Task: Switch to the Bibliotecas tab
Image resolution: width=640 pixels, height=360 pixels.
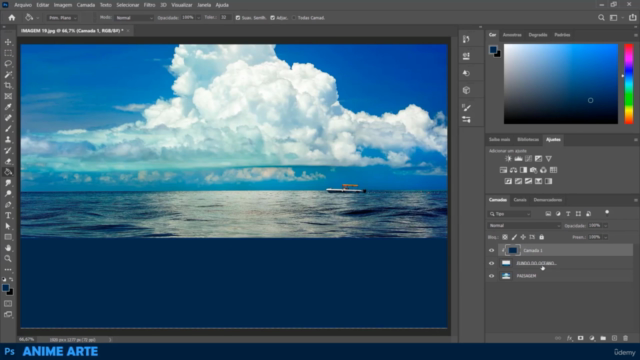Action: (x=528, y=140)
